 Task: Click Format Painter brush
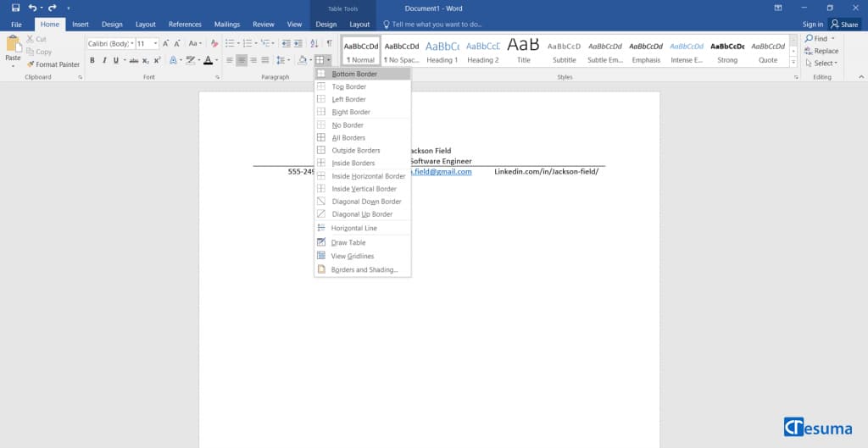coord(53,64)
